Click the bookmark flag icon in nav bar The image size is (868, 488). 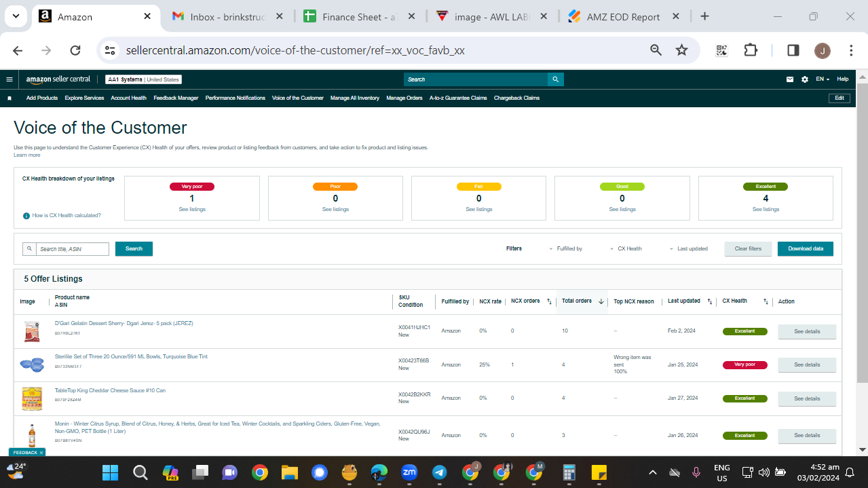click(10, 98)
